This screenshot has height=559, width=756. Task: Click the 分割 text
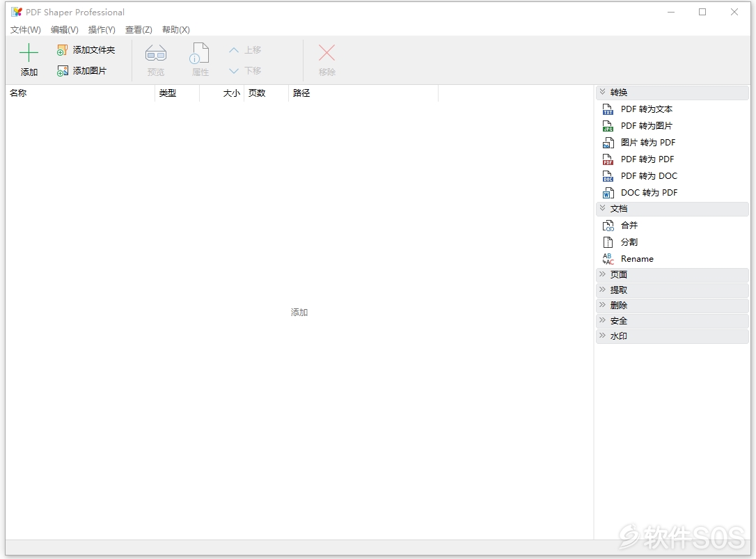click(x=629, y=242)
